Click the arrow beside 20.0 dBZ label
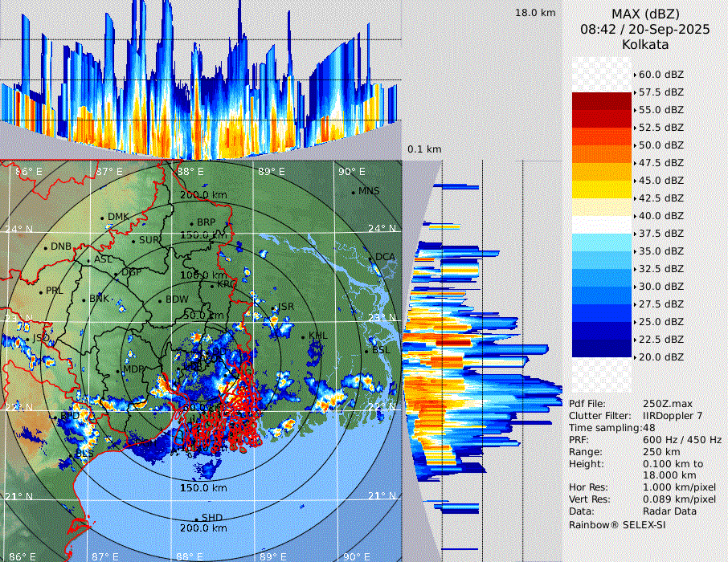 point(636,356)
